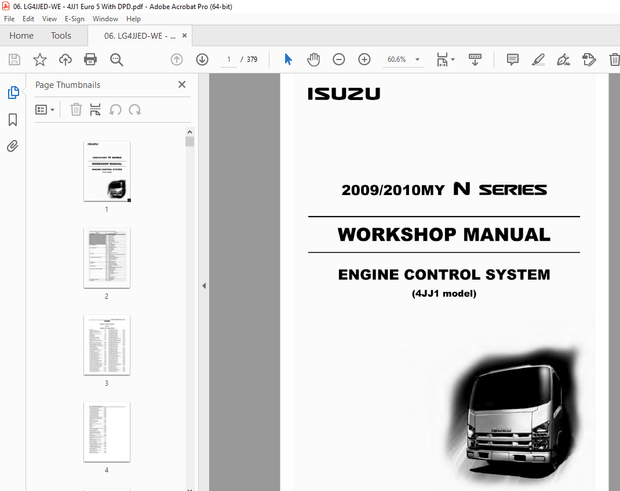Zoom out with the minus icon
The image size is (620, 491).
[338, 60]
